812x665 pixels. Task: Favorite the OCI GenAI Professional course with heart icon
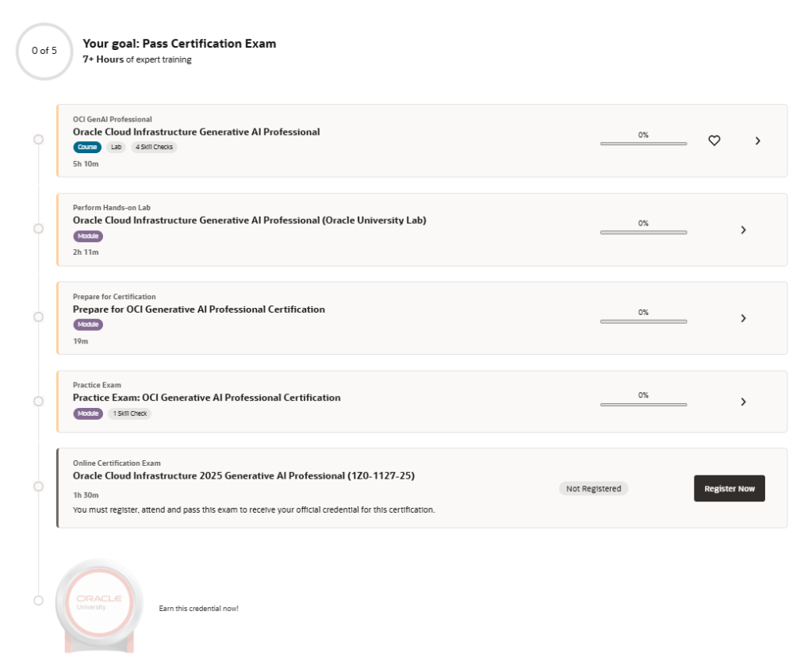click(x=714, y=140)
